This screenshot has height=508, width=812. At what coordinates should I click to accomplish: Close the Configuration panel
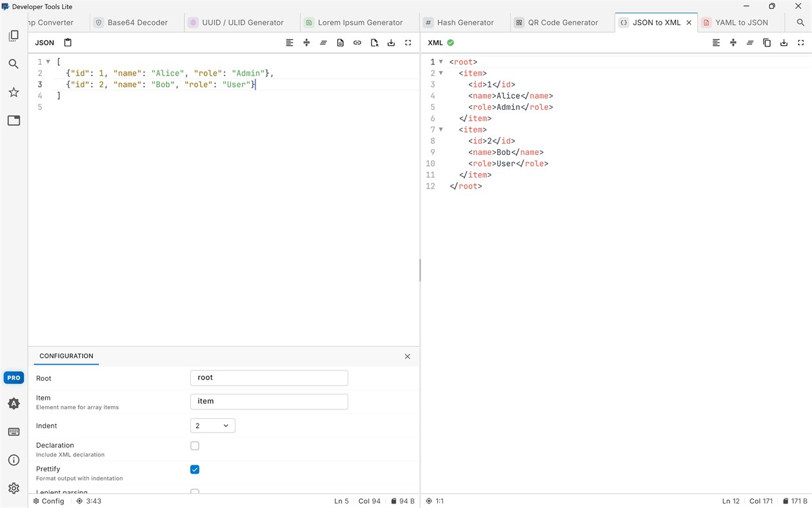[x=408, y=356]
